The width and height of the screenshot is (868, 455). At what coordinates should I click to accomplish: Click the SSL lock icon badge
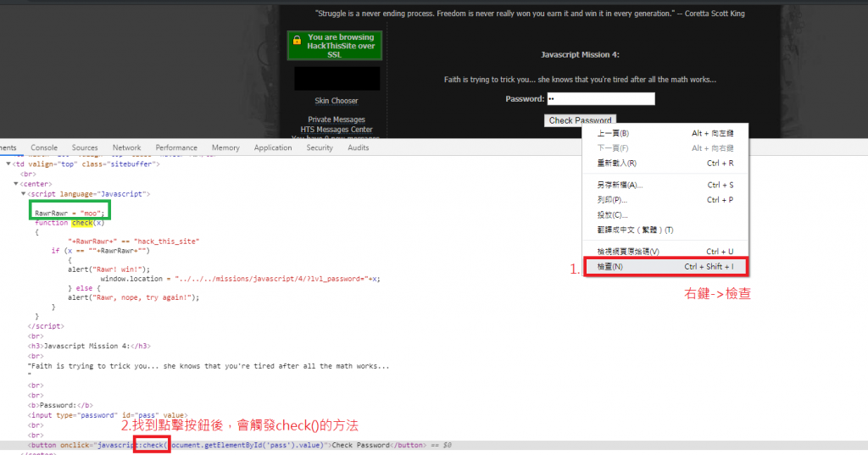[x=334, y=46]
